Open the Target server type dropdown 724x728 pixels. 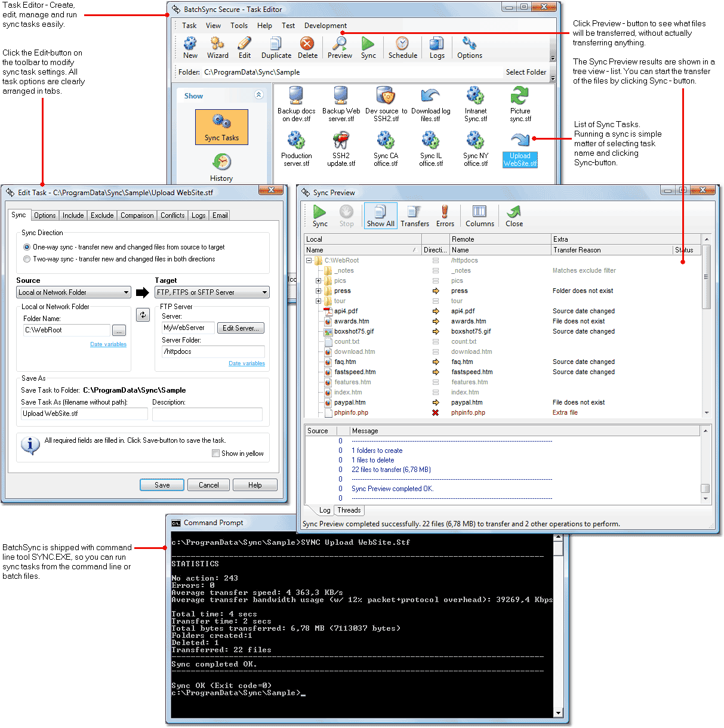264,292
